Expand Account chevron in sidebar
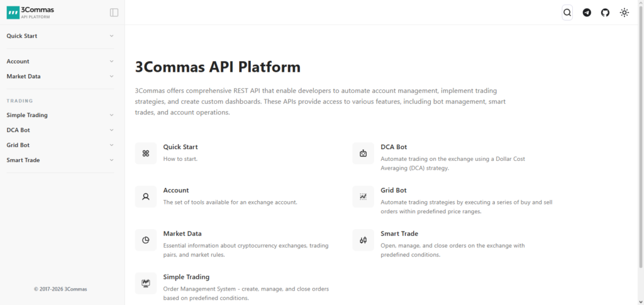The width and height of the screenshot is (644, 305). tap(112, 62)
